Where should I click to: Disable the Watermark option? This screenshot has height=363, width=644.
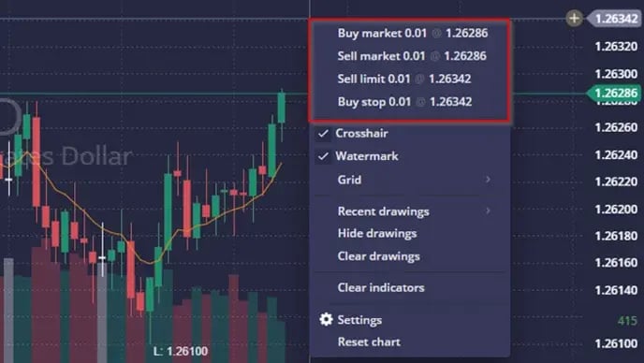tap(411, 156)
